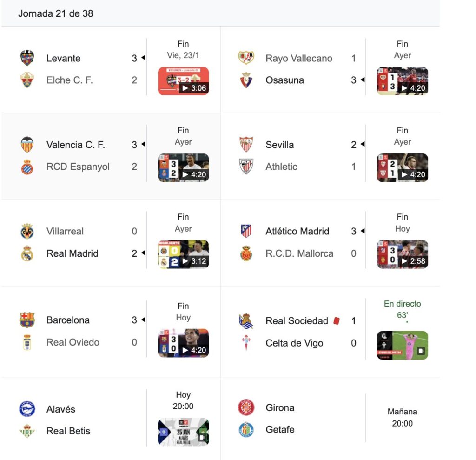This screenshot has height=460, width=476.
Task: Click the Real Madrid crest icon
Action: click(x=27, y=253)
